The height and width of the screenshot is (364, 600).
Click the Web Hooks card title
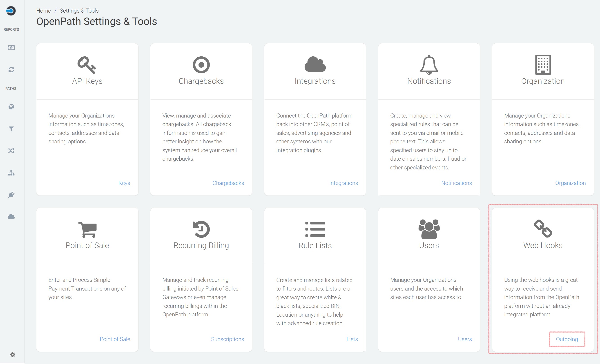543,245
